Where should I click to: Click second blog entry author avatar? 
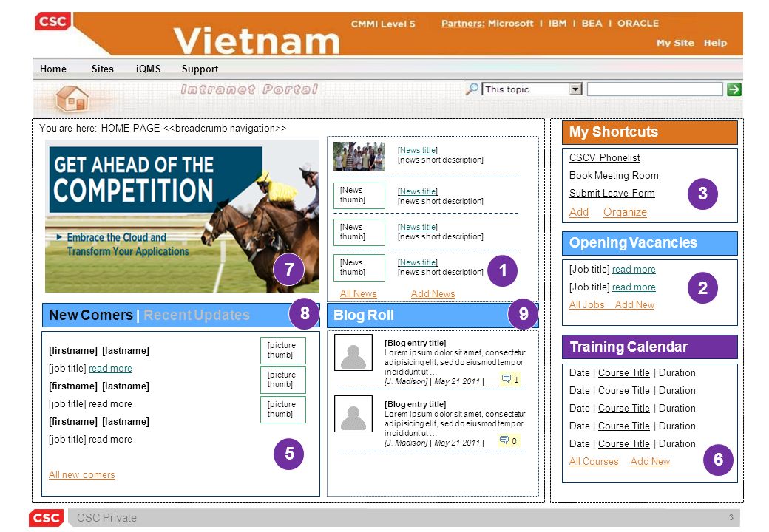[353, 414]
